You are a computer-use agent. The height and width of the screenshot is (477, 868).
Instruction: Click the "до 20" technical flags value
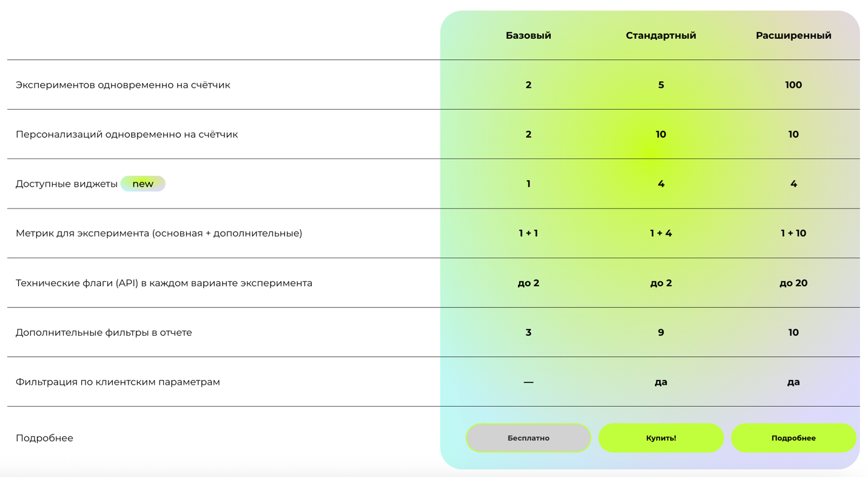pyautogui.click(x=793, y=283)
